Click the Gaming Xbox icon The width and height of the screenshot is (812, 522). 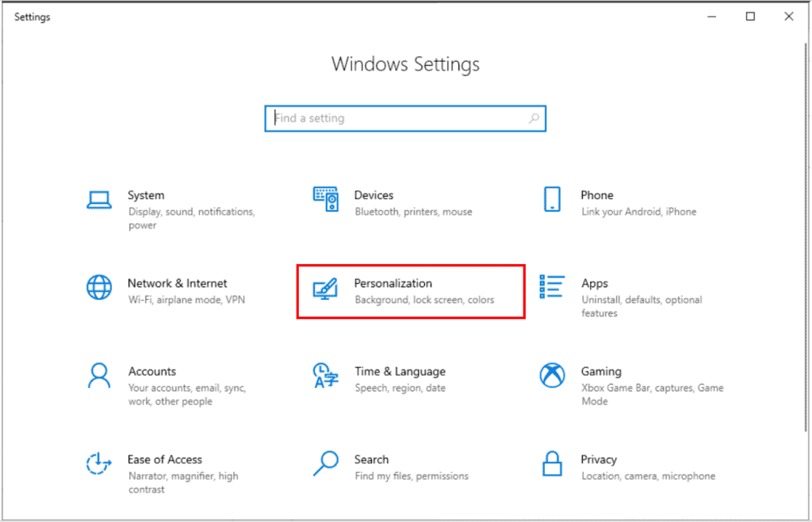(552, 375)
